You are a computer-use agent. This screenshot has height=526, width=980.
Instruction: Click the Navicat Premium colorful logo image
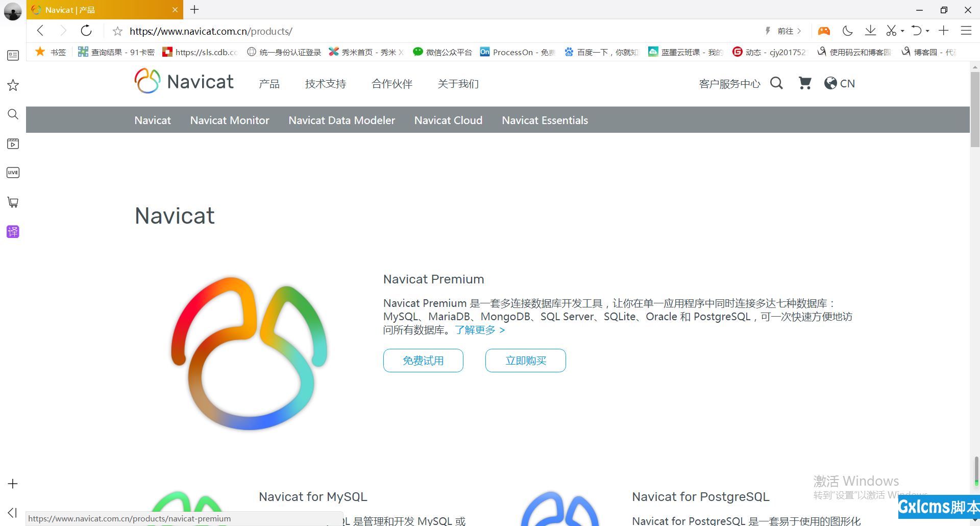point(249,353)
